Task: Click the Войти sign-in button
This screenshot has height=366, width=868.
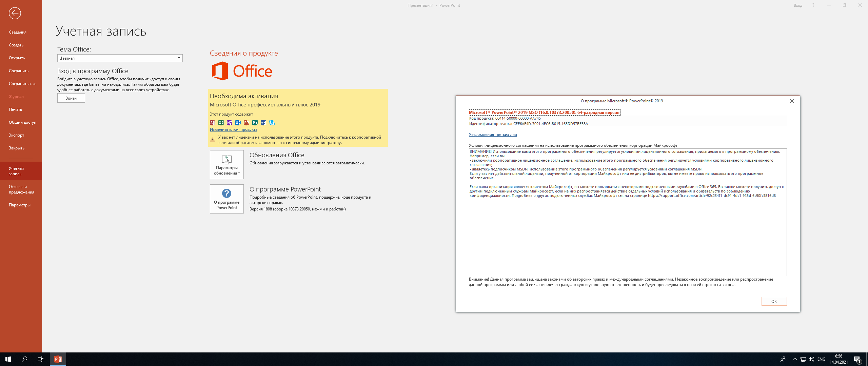Action: point(71,98)
